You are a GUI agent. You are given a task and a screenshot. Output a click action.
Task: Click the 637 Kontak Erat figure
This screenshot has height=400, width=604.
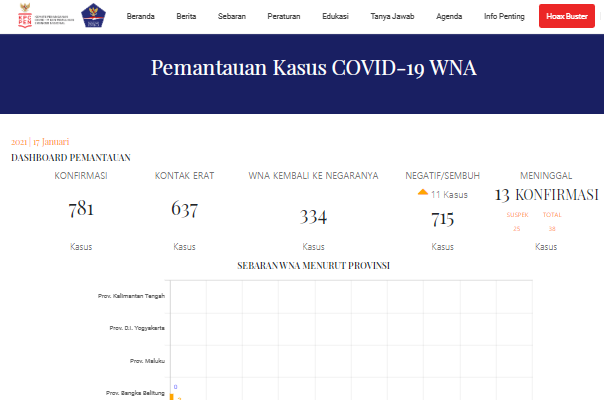(x=184, y=210)
